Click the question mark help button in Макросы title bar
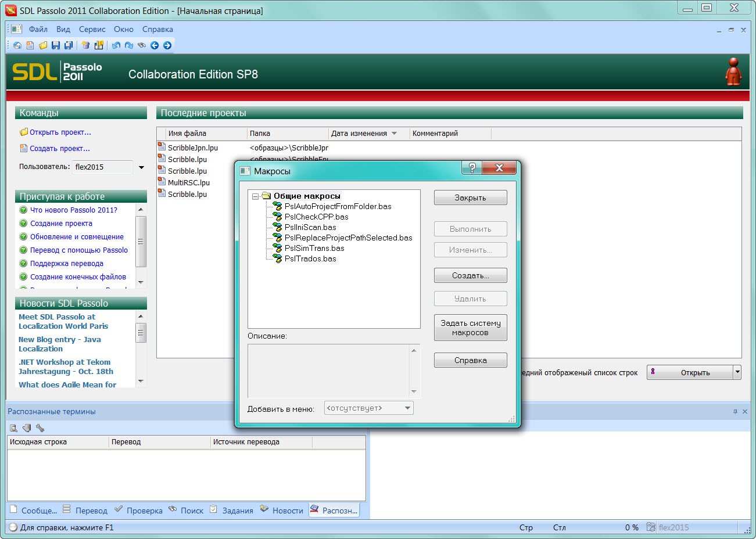The width and height of the screenshot is (756, 539). click(x=472, y=168)
